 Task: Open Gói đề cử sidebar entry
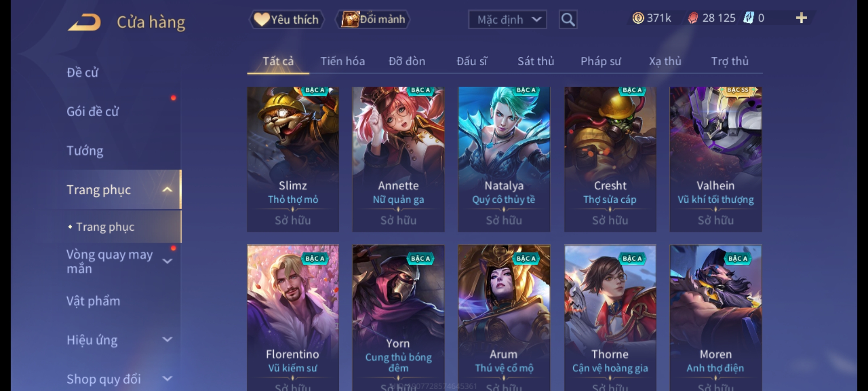93,112
